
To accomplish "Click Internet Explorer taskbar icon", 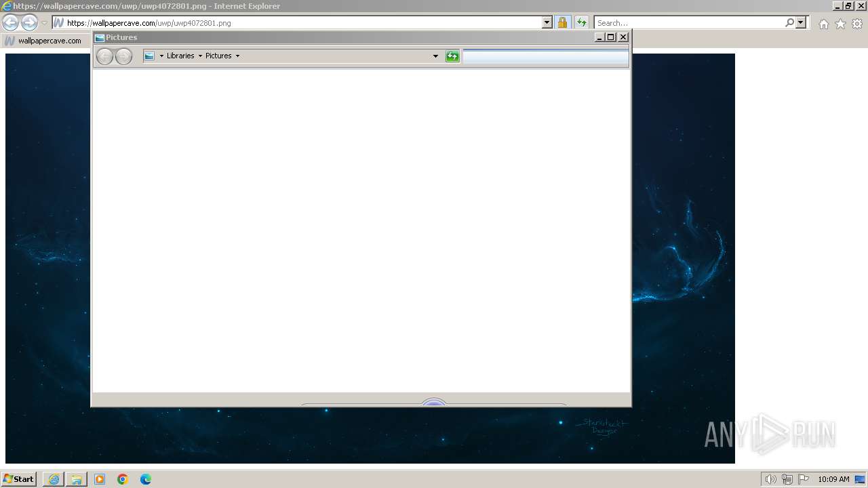I will coord(54,479).
